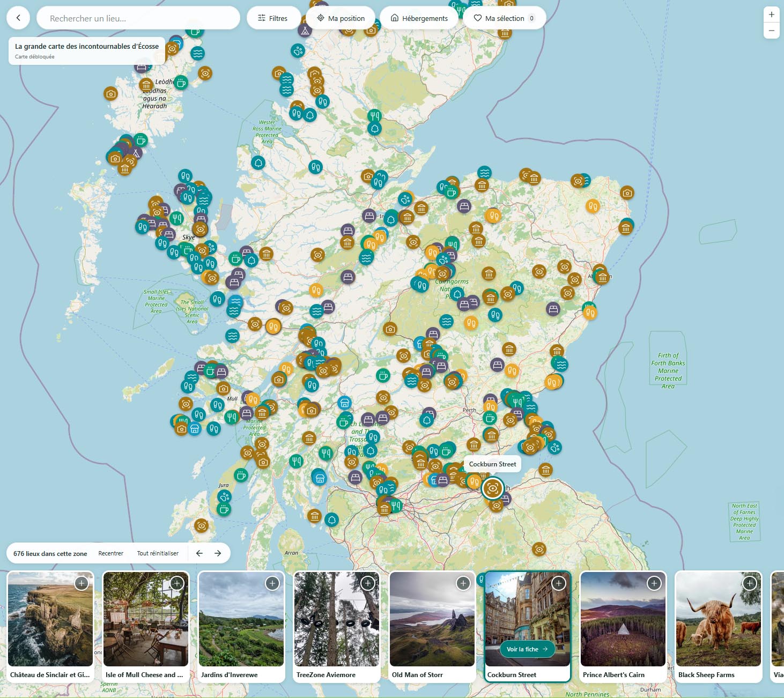Show Hébergements on the map
Image resolution: width=784 pixels, height=698 pixels.
(x=419, y=18)
